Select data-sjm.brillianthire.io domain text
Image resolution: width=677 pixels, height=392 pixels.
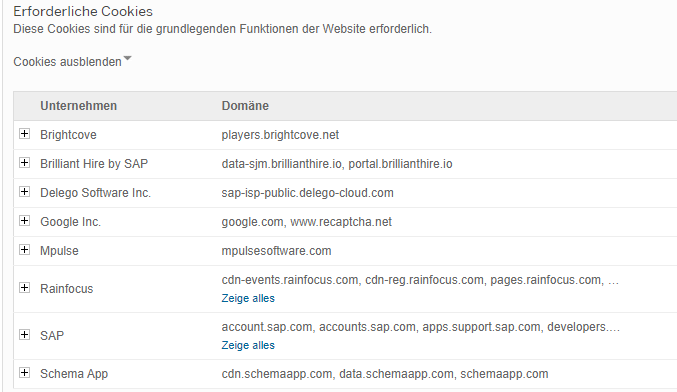(x=282, y=164)
